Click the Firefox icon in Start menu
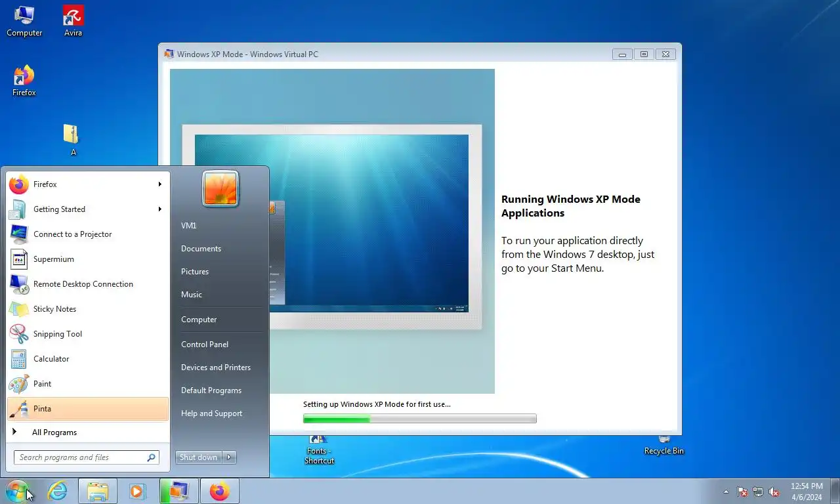The image size is (840, 504). click(18, 184)
